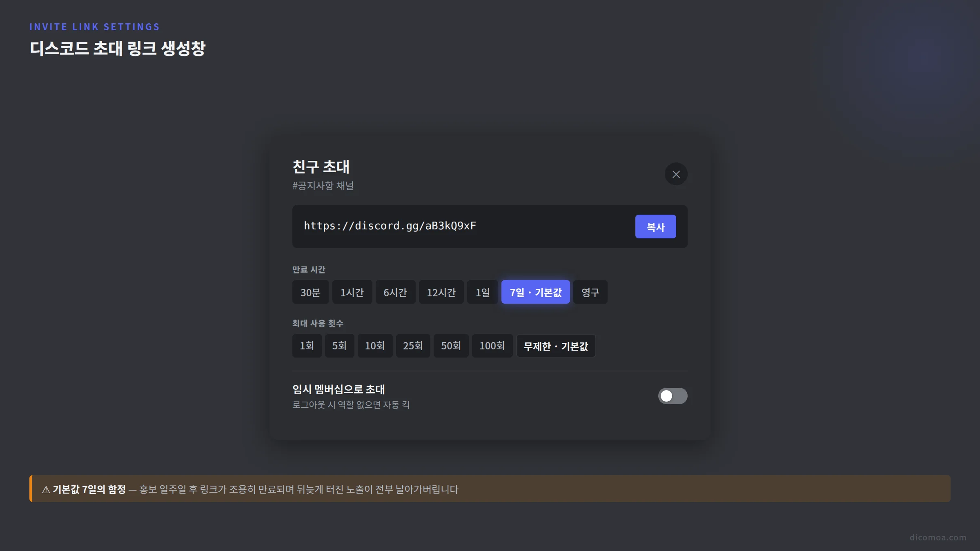The width and height of the screenshot is (980, 551).
Task: Click the 복사 button to copy link
Action: coord(655,227)
